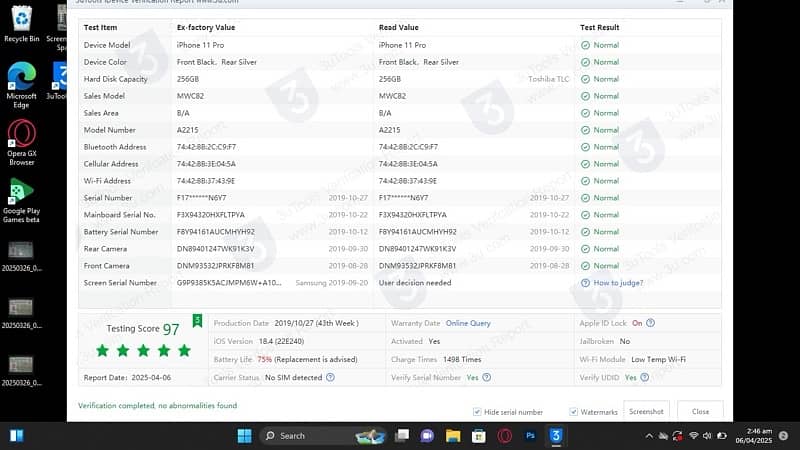The width and height of the screenshot is (800, 450).
Task: Click the 1498 Times charge value
Action: (x=462, y=359)
